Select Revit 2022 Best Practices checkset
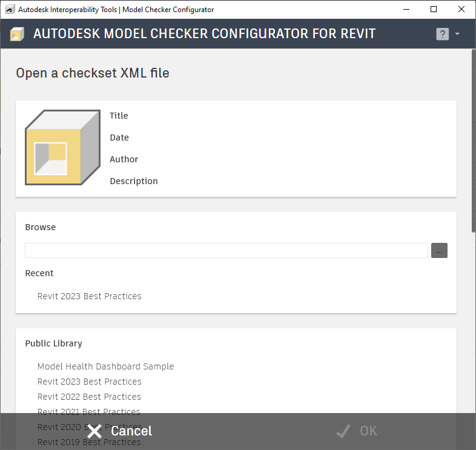Viewport: 476px width, 450px height. [89, 397]
